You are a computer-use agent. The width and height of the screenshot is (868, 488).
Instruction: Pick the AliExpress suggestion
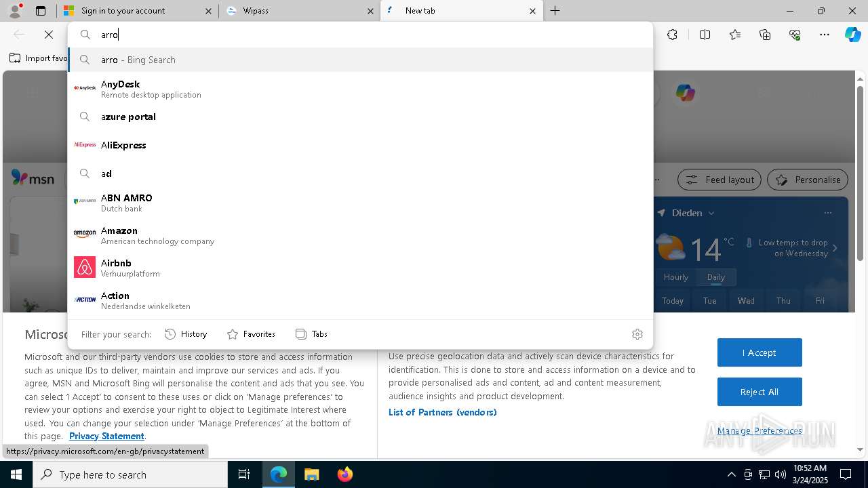click(x=361, y=145)
